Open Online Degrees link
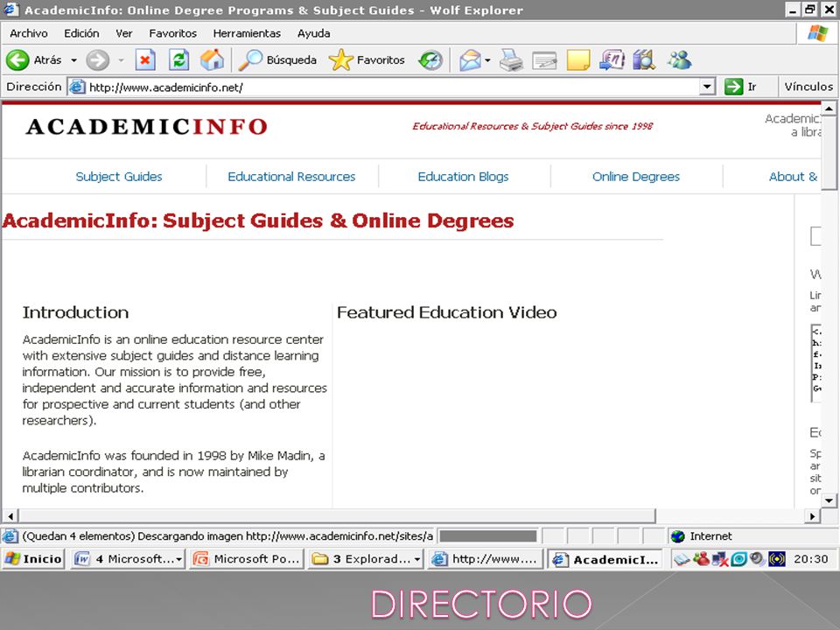The height and width of the screenshot is (630, 840). point(636,177)
